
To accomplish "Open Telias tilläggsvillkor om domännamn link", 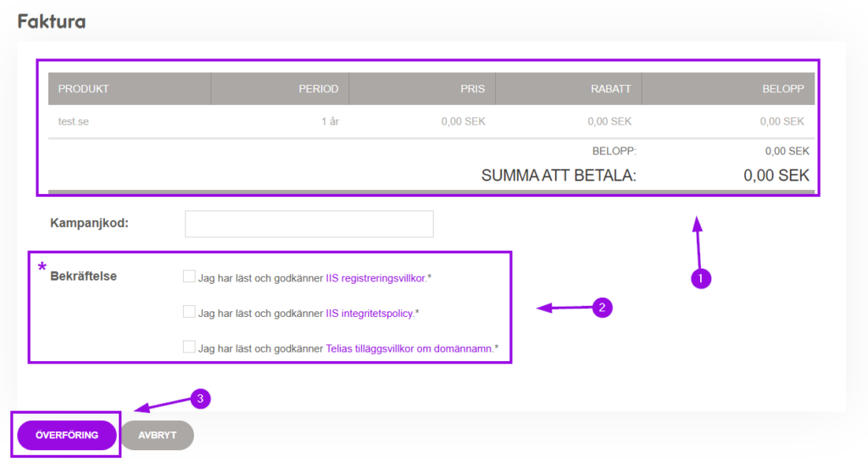I will (x=409, y=348).
